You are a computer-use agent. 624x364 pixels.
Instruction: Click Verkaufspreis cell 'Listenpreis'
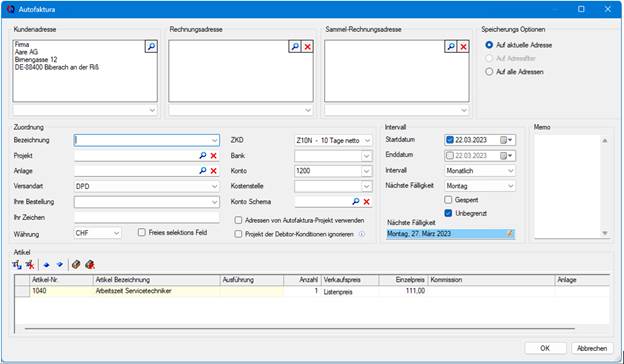[x=350, y=292]
